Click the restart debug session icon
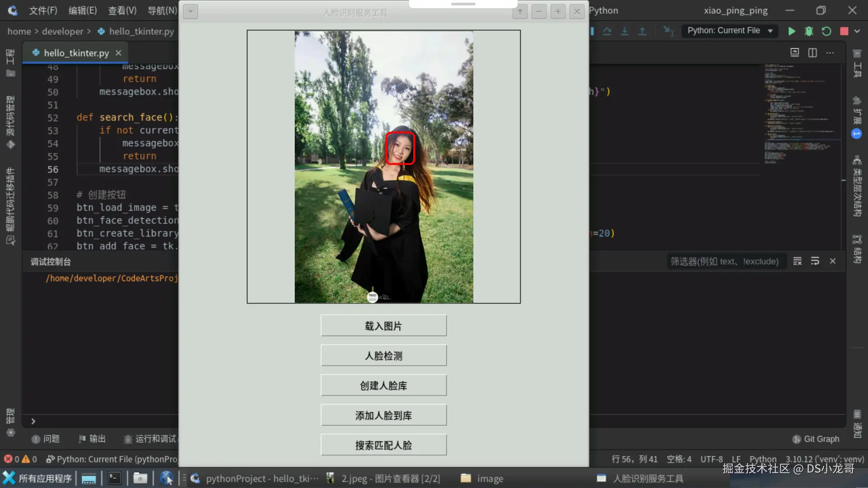The image size is (868, 488). [x=826, y=31]
